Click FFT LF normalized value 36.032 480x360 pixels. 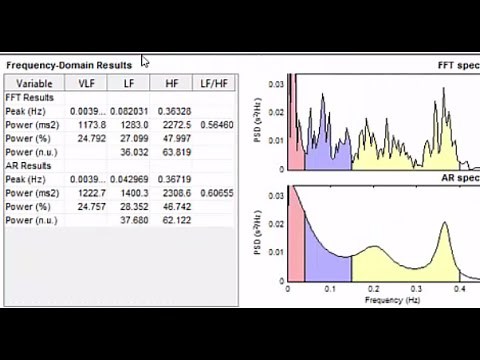point(134,152)
